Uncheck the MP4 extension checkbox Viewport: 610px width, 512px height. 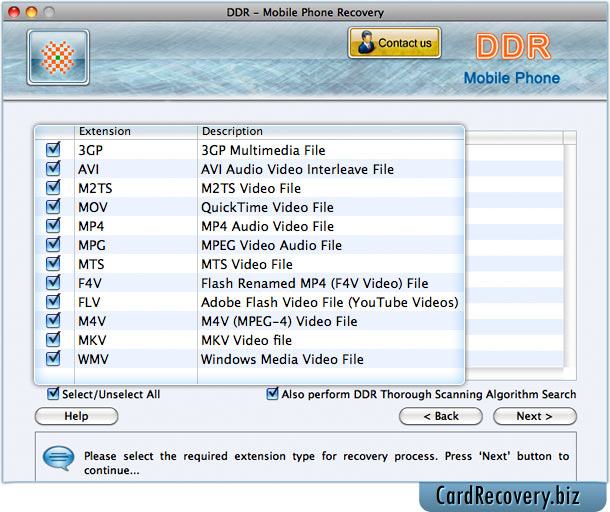coord(53,225)
